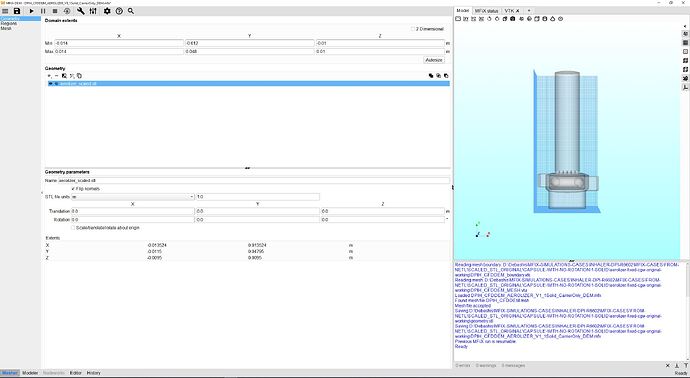Close the VTK tab
The height and width of the screenshot is (378, 690).
pyautogui.click(x=518, y=11)
